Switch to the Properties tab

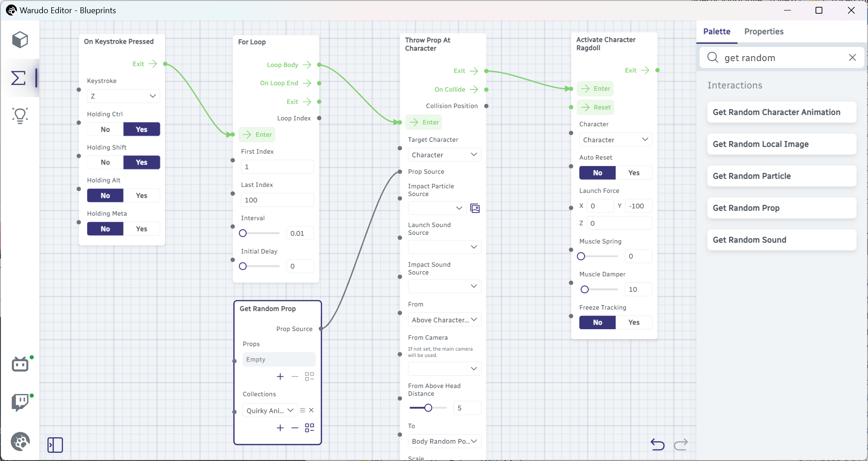pos(763,31)
